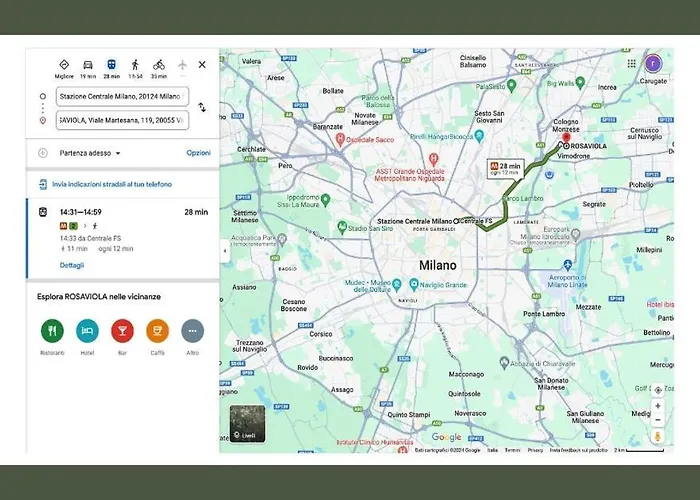Click the Europark Milano Idroscalo marker
This screenshot has height=500, width=700.
[x=576, y=233]
